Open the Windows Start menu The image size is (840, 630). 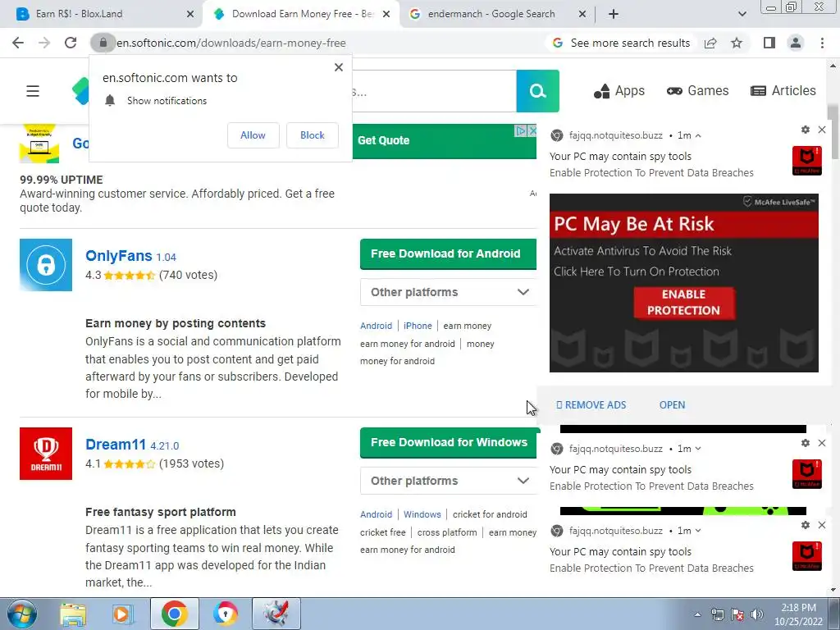(x=21, y=614)
